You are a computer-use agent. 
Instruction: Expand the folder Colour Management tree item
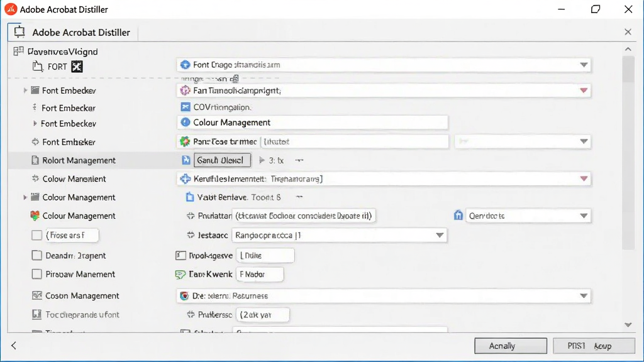(25, 197)
